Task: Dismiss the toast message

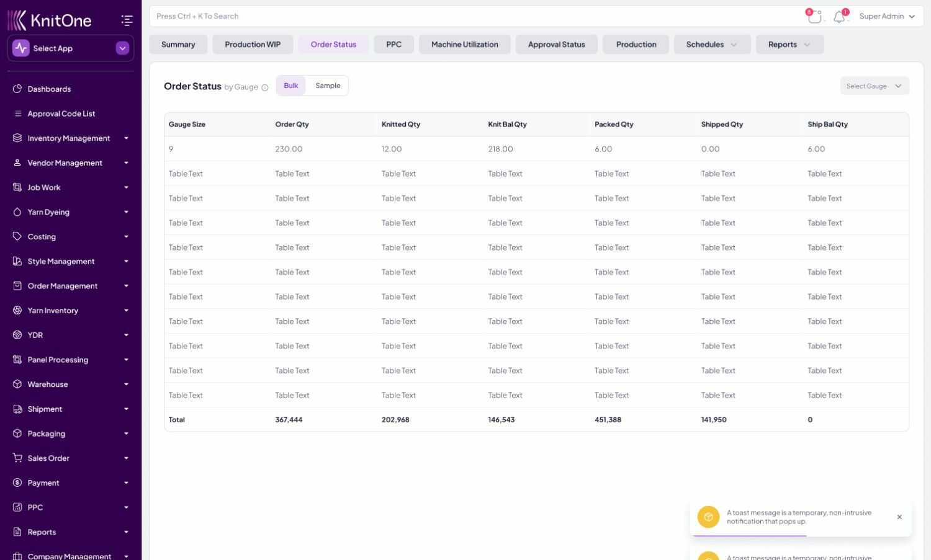Action: pyautogui.click(x=899, y=517)
